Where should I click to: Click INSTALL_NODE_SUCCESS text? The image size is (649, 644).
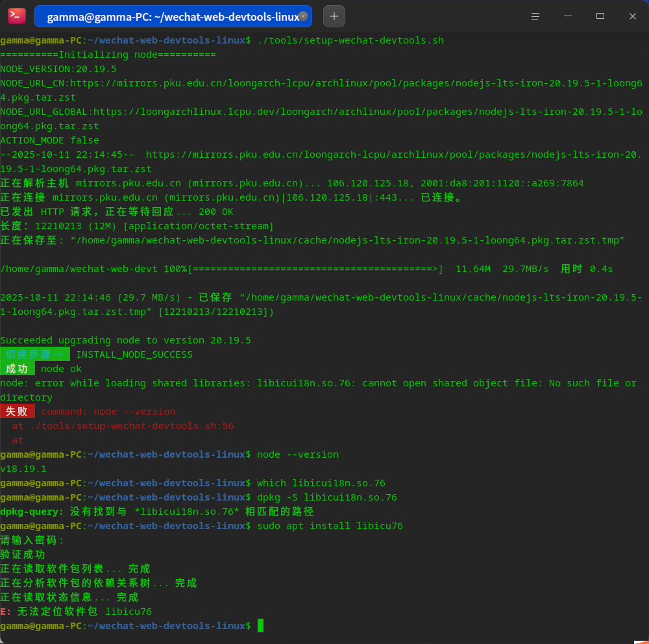134,354
